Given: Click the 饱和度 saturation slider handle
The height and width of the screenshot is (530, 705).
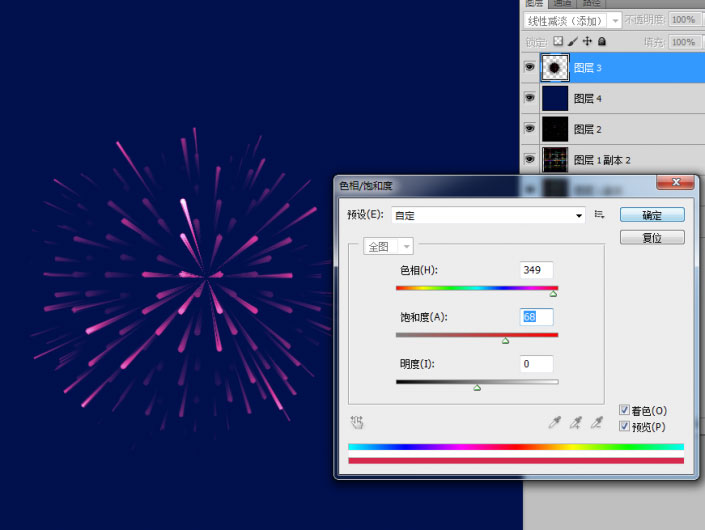Looking at the screenshot, I should click(x=505, y=341).
